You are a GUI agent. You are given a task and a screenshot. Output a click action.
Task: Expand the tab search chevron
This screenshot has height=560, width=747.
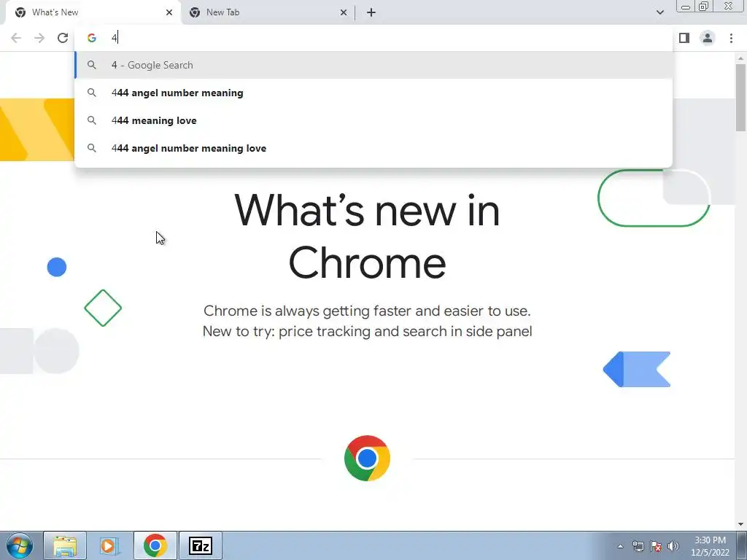pos(659,12)
